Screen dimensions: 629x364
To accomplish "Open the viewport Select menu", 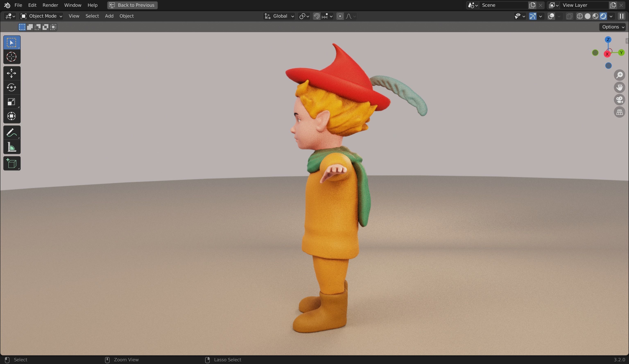I will pyautogui.click(x=92, y=16).
